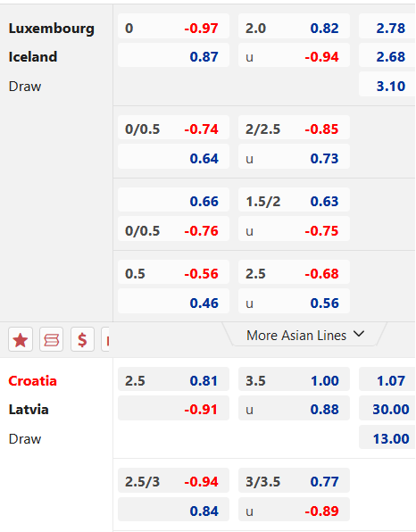416x532 pixels.
Task: Open the Croatia team link
Action: [32, 380]
